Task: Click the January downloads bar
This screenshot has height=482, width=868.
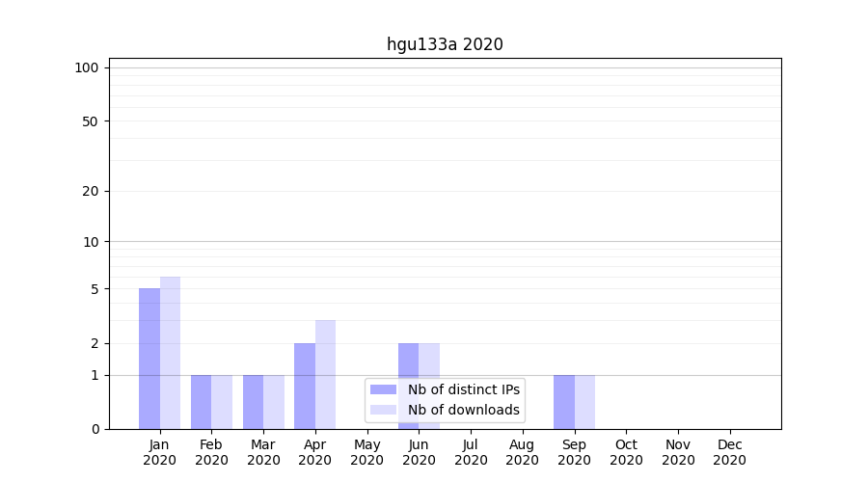Action: click(170, 353)
